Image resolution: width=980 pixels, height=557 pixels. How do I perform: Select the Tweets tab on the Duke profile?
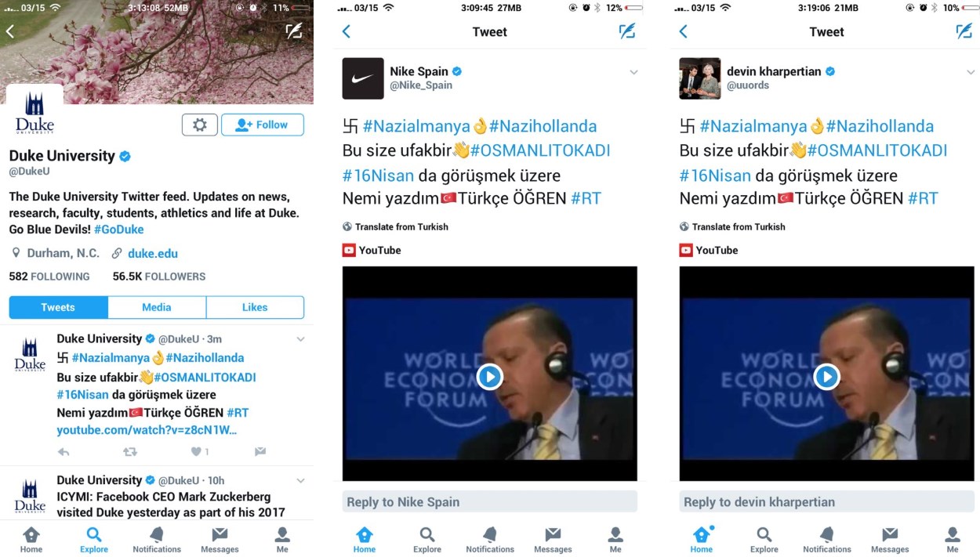click(x=58, y=307)
